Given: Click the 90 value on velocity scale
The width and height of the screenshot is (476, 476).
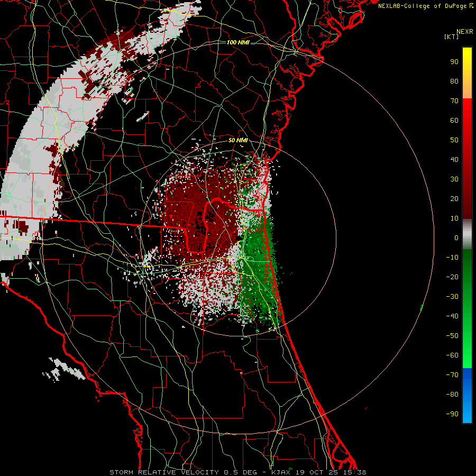Looking at the screenshot, I should 454,62.
